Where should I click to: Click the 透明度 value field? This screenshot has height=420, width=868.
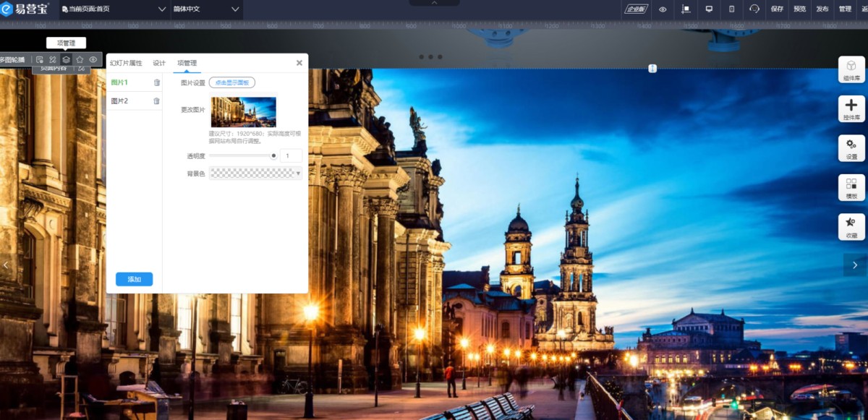291,155
